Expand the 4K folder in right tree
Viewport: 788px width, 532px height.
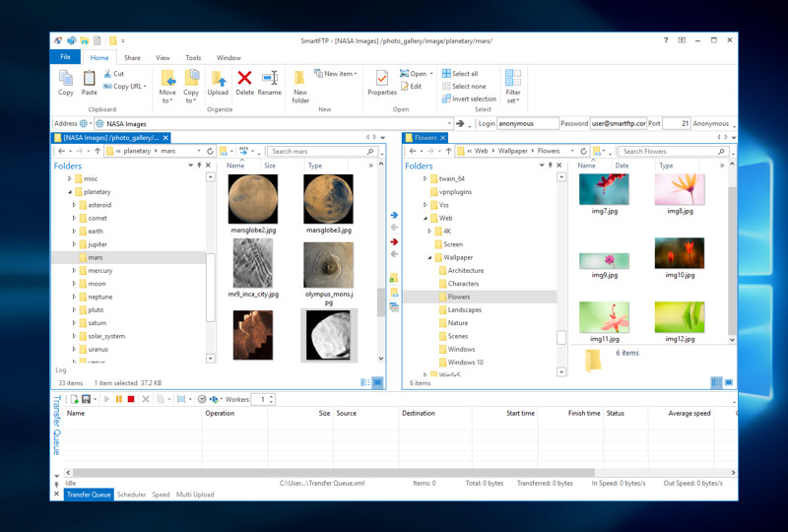(429, 232)
